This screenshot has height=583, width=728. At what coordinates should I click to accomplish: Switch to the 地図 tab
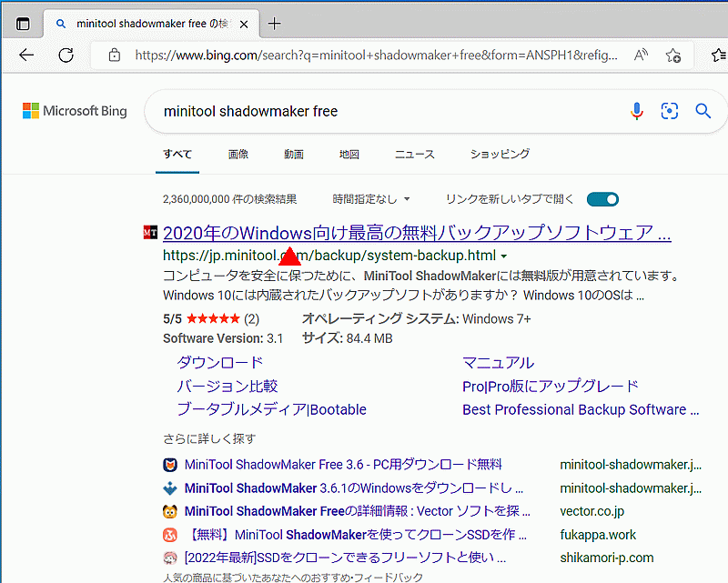(349, 154)
